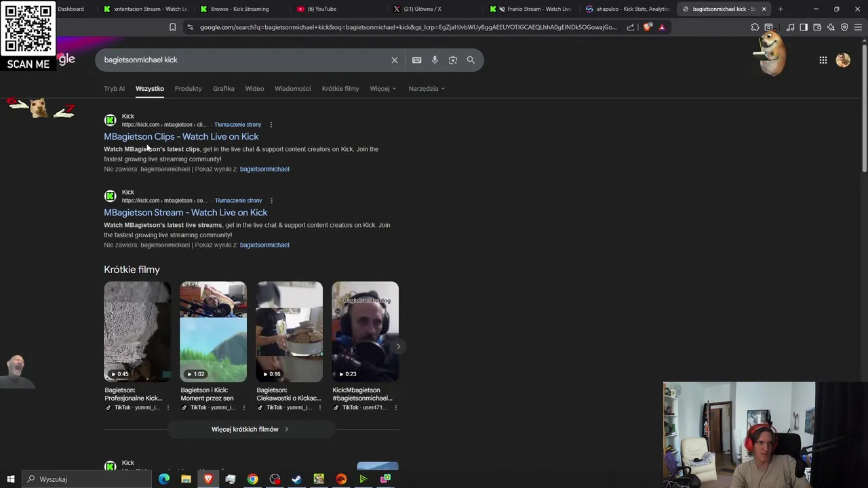Switch to the Krótkie filmy tab
868x488 pixels.
(x=340, y=89)
